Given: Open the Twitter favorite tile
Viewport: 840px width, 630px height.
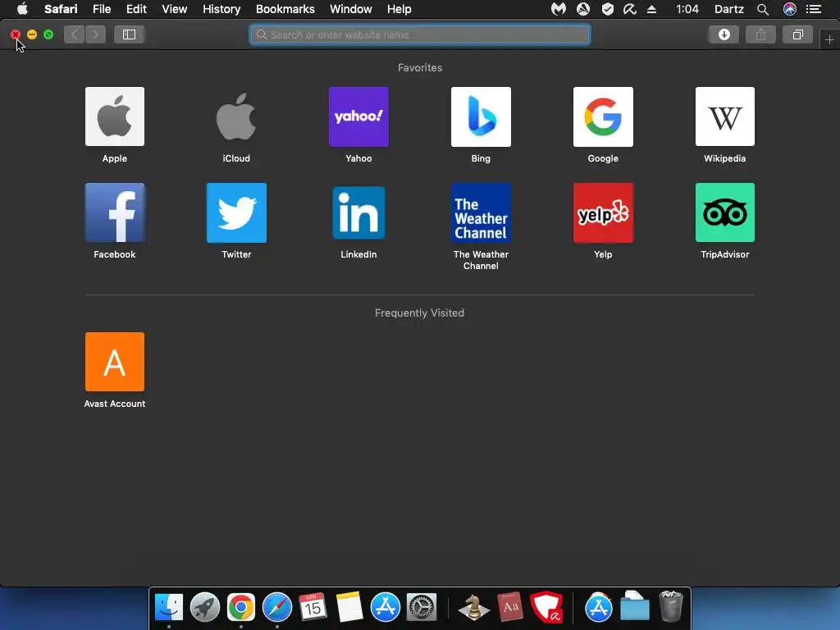Looking at the screenshot, I should pyautogui.click(x=236, y=212).
